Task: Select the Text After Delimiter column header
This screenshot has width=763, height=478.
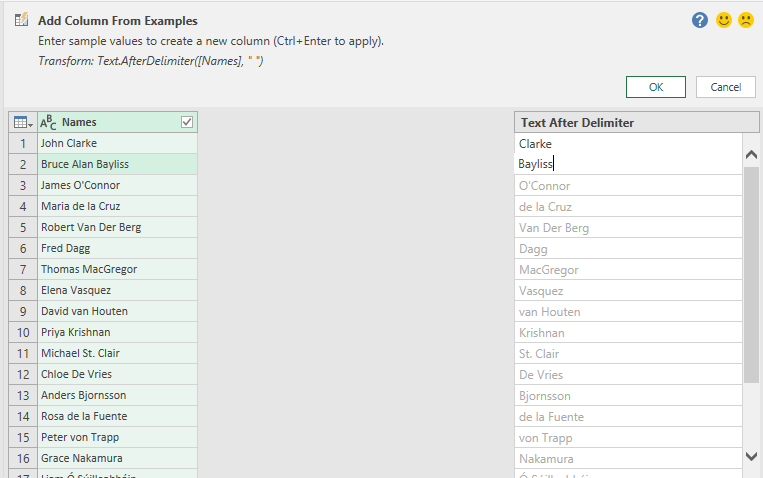Action: coord(636,123)
